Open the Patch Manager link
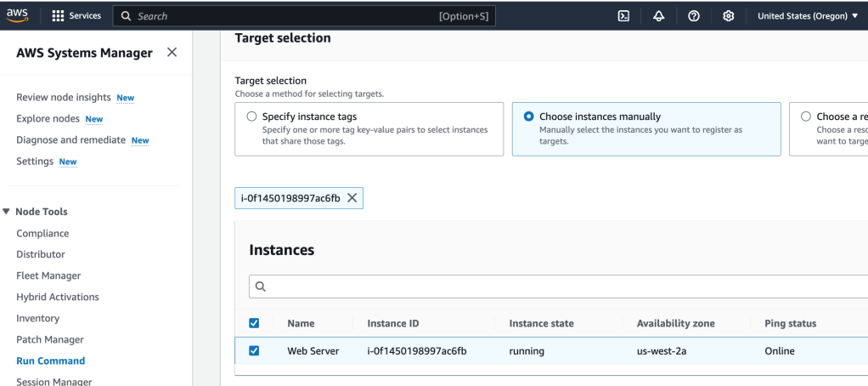This screenshot has height=386, width=868. point(49,339)
